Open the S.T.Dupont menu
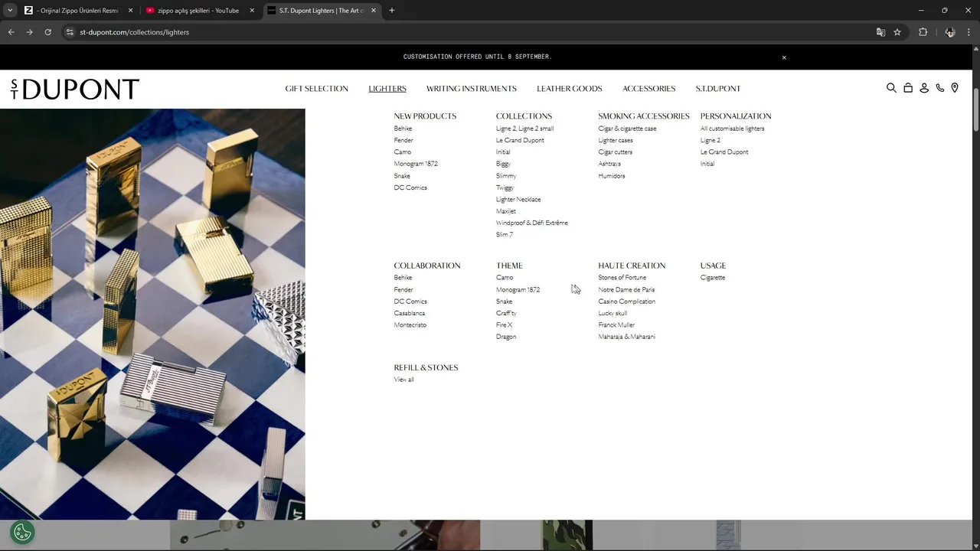The height and width of the screenshot is (551, 980). [718, 89]
